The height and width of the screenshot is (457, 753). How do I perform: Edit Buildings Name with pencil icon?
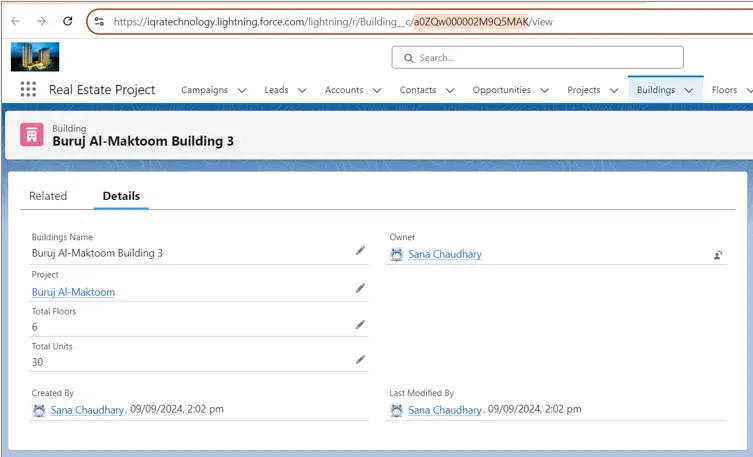tap(360, 251)
